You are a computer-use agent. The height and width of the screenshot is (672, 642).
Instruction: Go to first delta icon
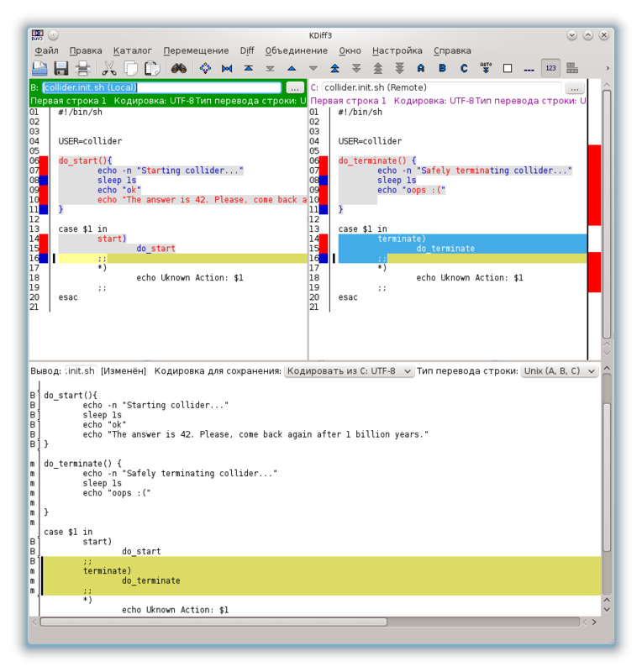pyautogui.click(x=248, y=68)
